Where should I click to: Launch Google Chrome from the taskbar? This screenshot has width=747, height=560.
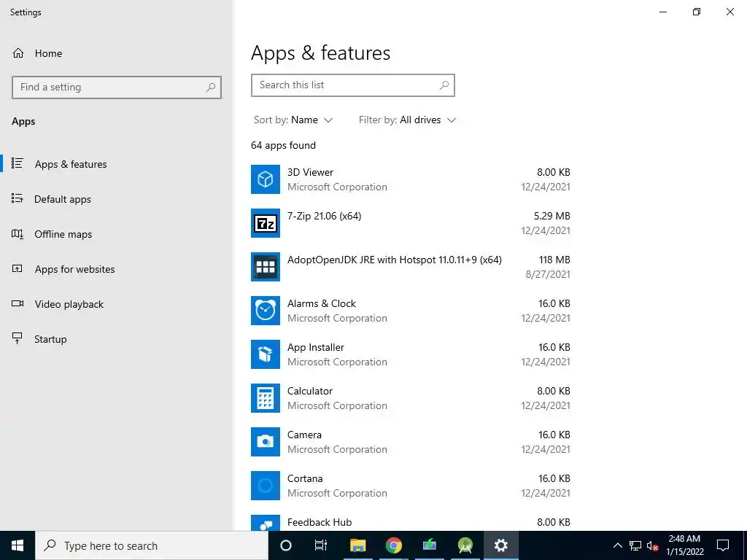pos(393,545)
